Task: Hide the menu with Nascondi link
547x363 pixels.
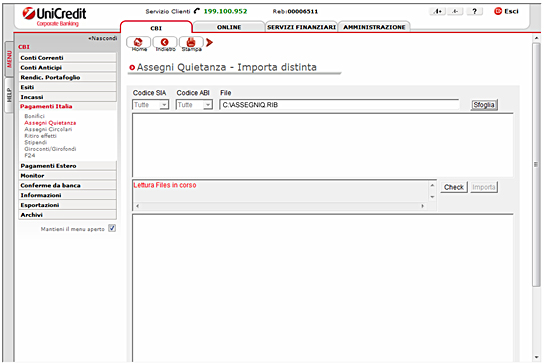Action: coord(103,38)
